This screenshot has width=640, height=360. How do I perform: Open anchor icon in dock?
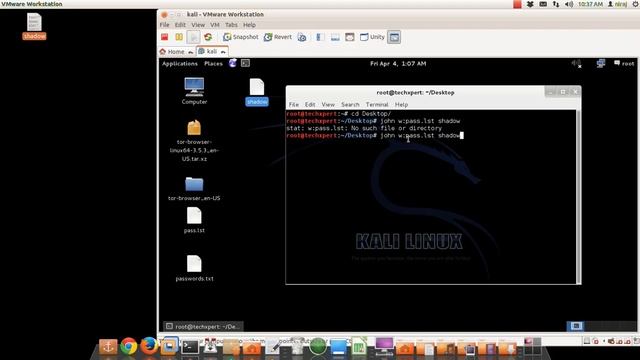click(x=108, y=347)
